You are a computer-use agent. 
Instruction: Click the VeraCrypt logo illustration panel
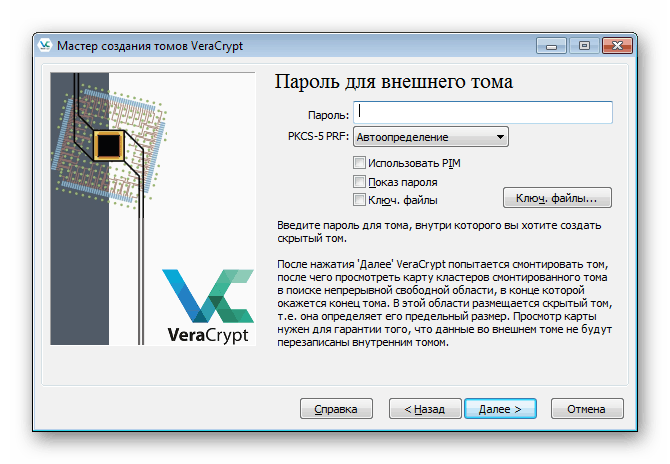coord(153,209)
